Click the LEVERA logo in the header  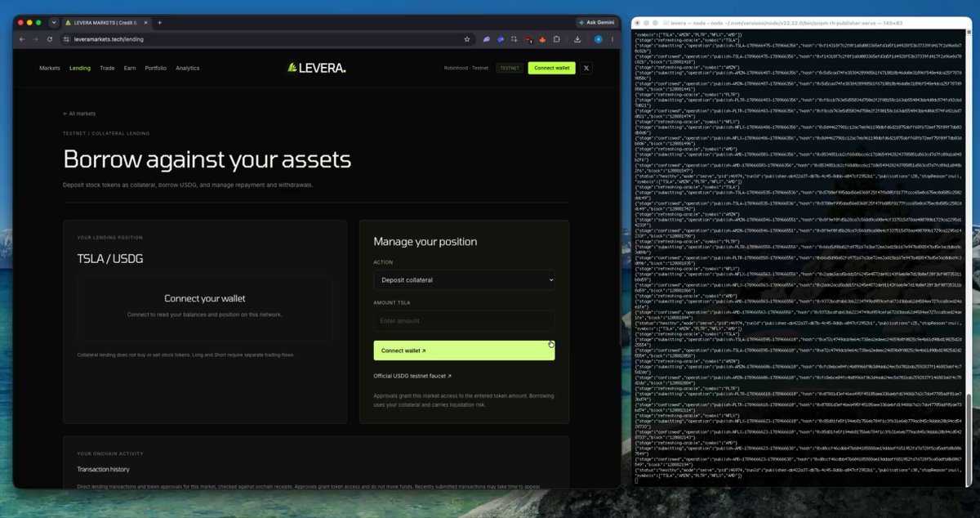pos(317,68)
